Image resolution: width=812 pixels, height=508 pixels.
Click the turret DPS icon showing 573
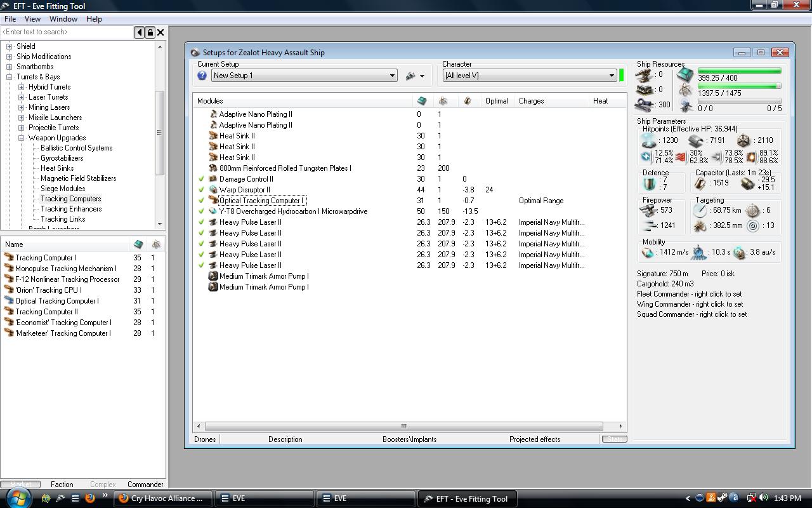coord(648,210)
